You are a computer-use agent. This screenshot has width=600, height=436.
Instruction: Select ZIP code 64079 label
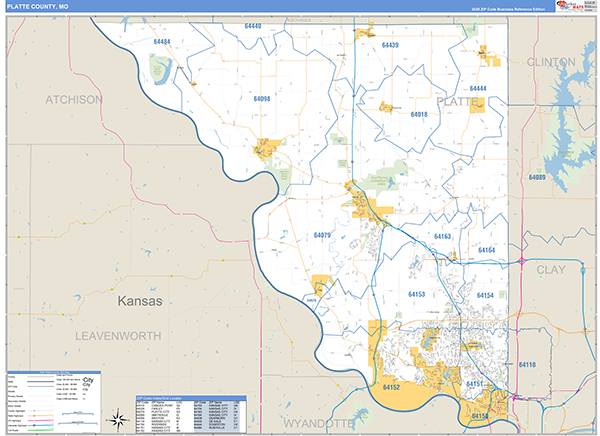point(321,235)
